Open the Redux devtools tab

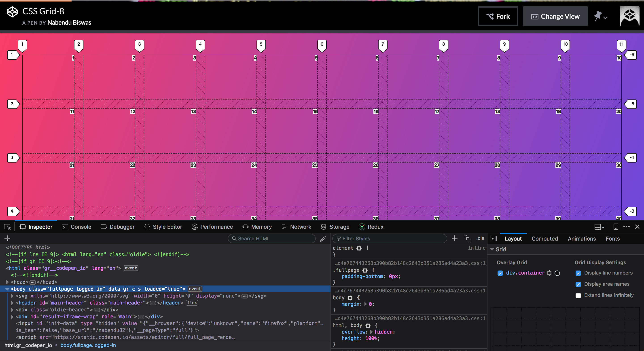(371, 227)
